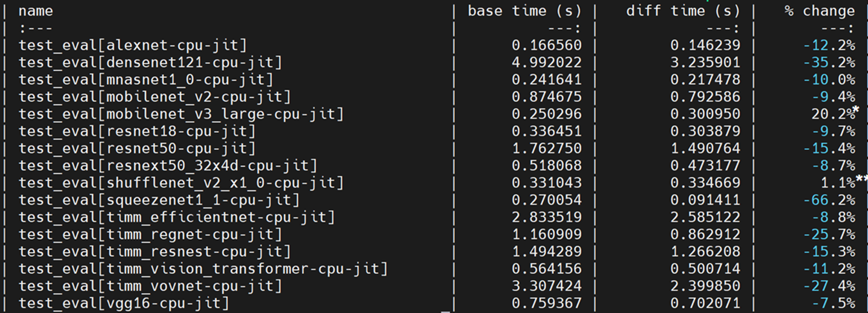Click diff time value 0.303879
The height and width of the screenshot is (313, 868).
click(705, 131)
